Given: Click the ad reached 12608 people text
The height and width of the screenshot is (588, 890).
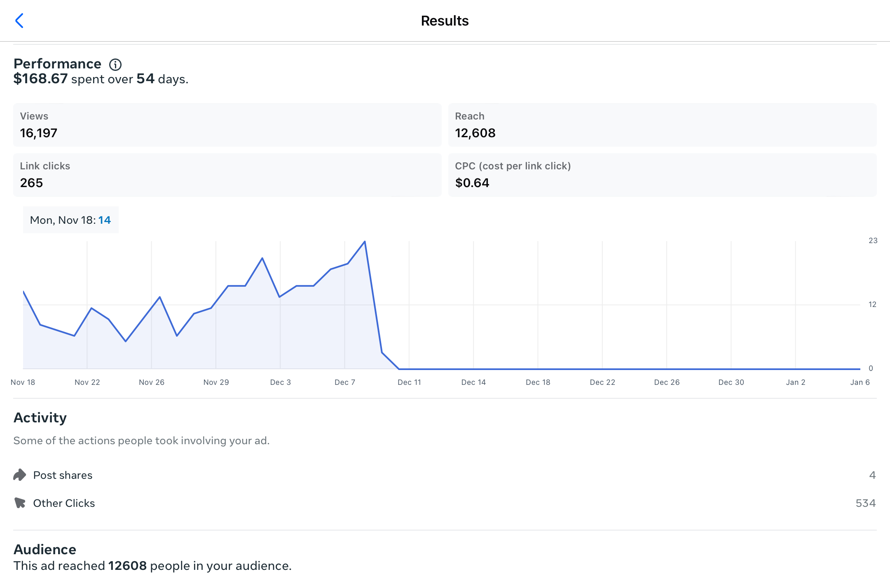Looking at the screenshot, I should pyautogui.click(x=152, y=566).
